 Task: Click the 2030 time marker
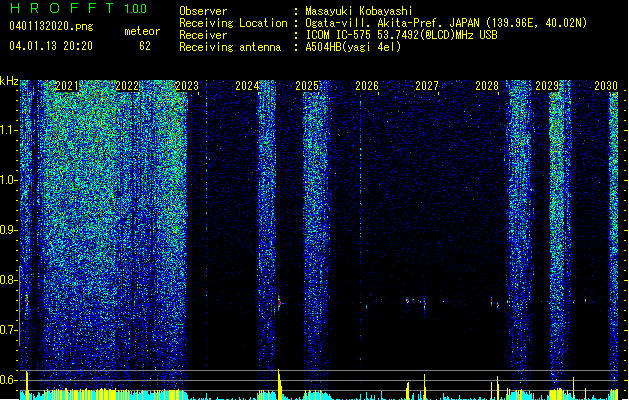[606, 86]
